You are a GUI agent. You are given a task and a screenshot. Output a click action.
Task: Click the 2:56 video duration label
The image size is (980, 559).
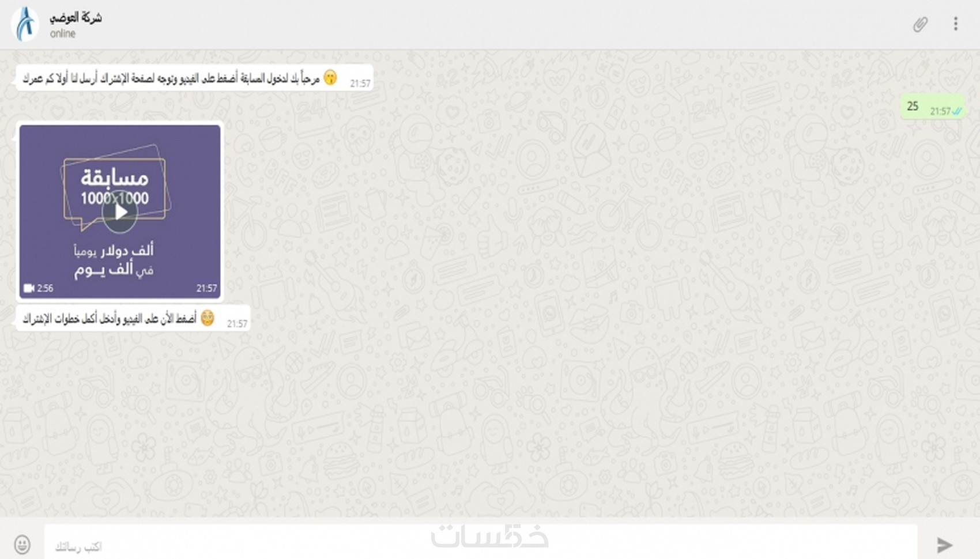45,288
